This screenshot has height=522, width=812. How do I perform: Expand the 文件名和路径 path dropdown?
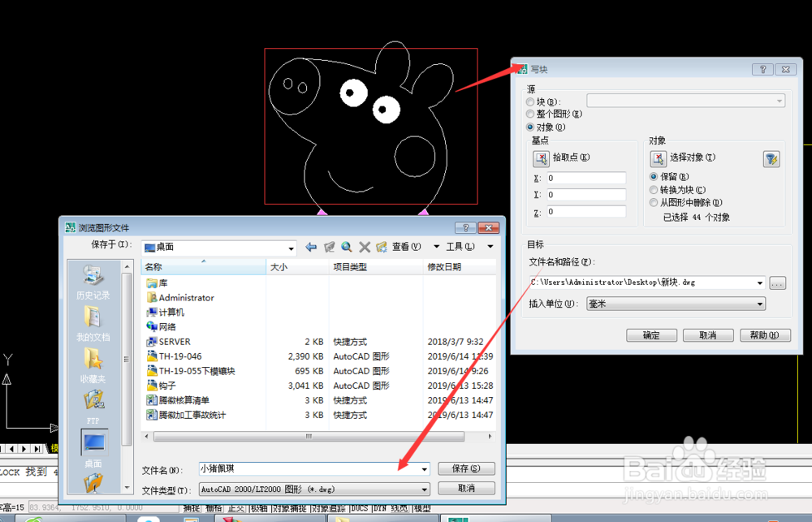pyautogui.click(x=760, y=283)
